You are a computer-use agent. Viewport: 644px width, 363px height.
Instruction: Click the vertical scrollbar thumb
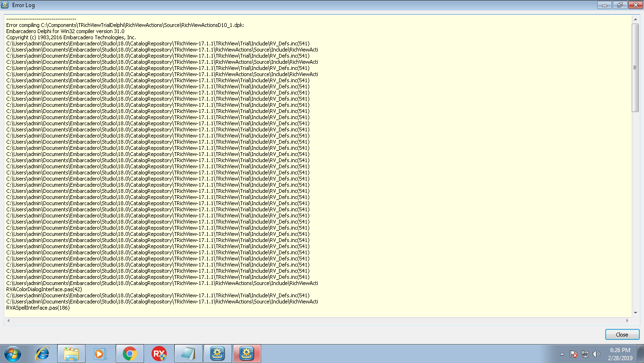[635, 68]
